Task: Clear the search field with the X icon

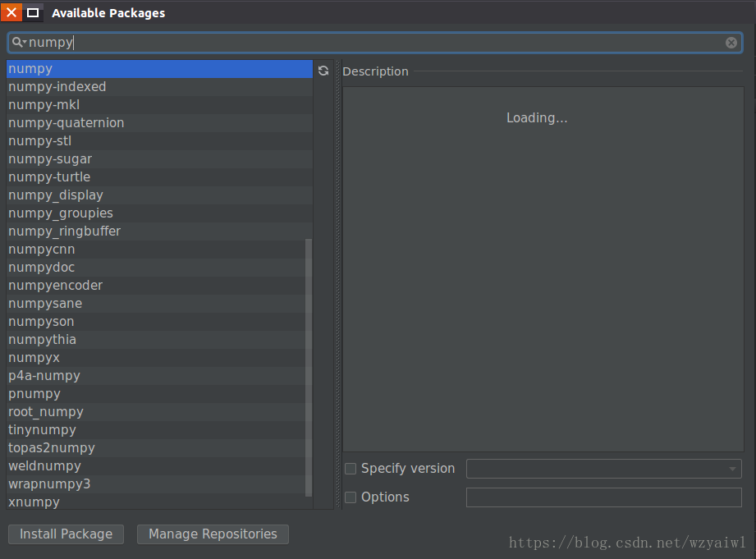Action: tap(731, 43)
